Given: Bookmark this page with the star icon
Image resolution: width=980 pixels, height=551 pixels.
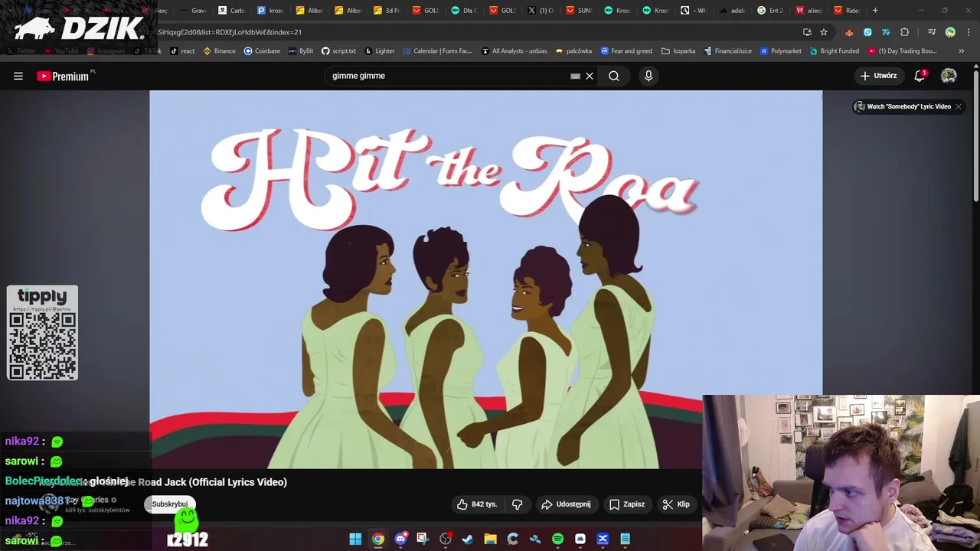Looking at the screenshot, I should tap(824, 32).
